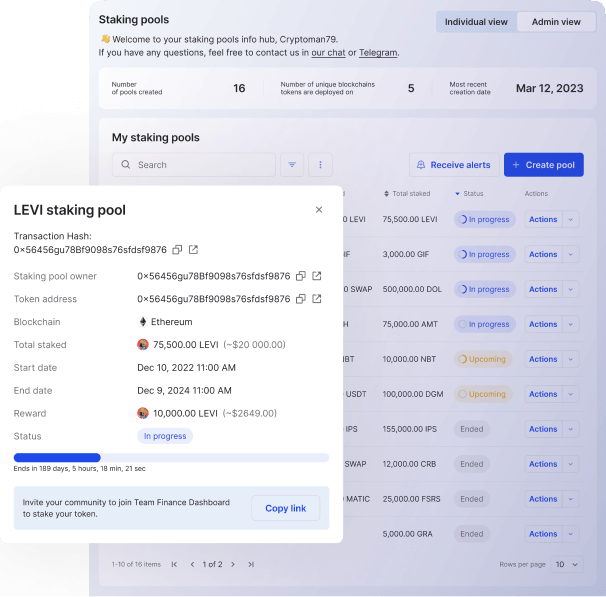The width and height of the screenshot is (606, 597).
Task: Switch to Admin view
Action: click(555, 22)
